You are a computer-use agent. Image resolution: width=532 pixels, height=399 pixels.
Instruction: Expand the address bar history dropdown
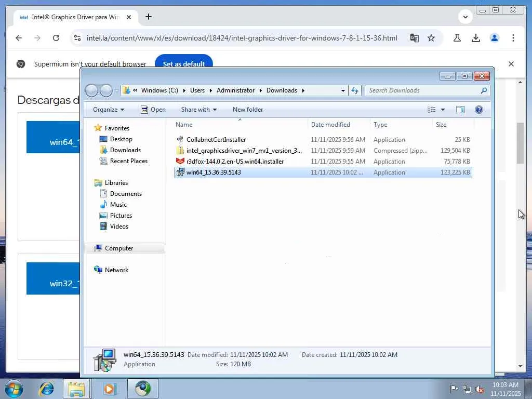pos(343,90)
